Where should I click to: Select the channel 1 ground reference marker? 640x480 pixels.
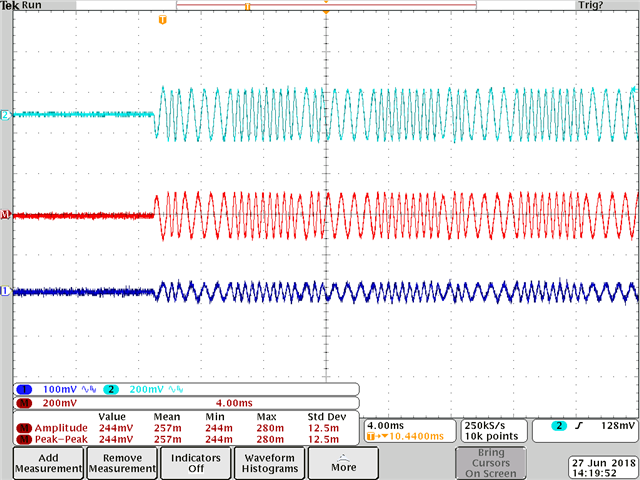(5, 291)
